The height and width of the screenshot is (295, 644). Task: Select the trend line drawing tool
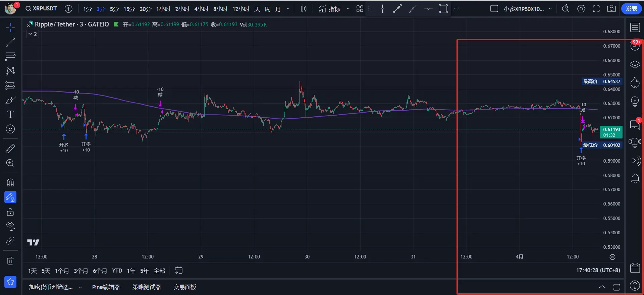(10, 42)
